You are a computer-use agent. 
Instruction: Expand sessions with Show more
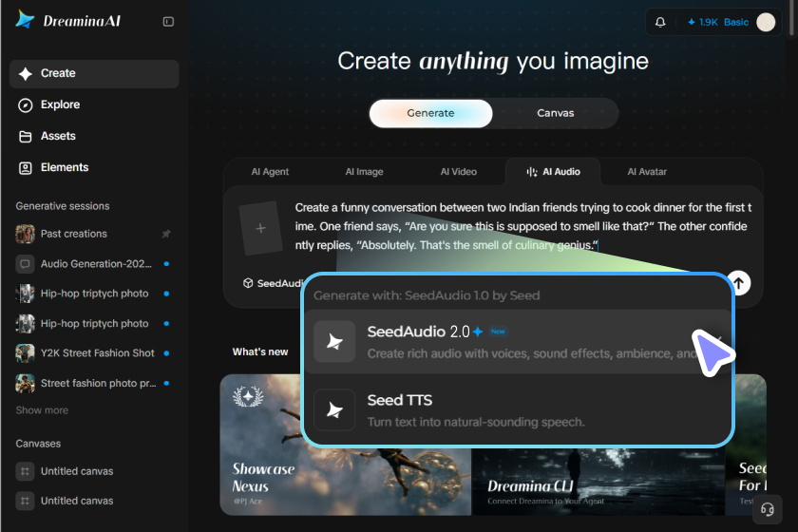pyautogui.click(x=42, y=410)
